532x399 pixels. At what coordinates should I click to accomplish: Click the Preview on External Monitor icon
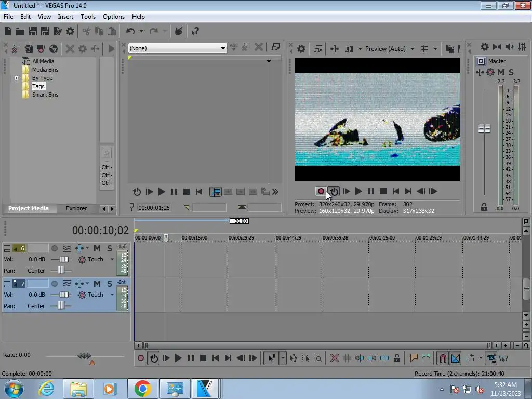318,49
